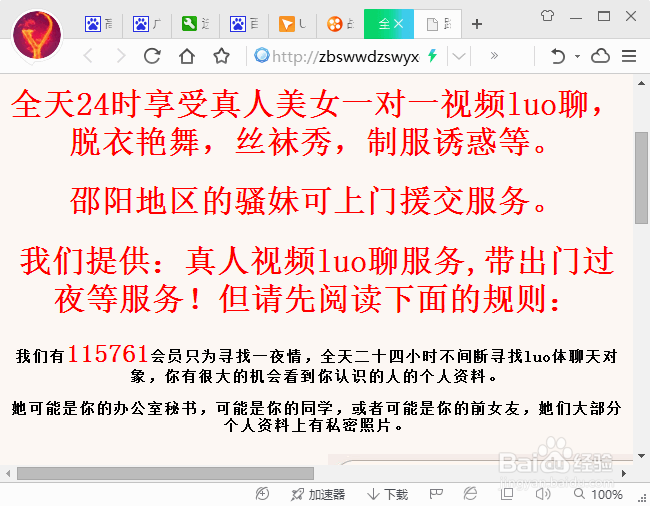Click the circular plus icon in status bar
Screen dimensions: 650x506
[x=262, y=494]
